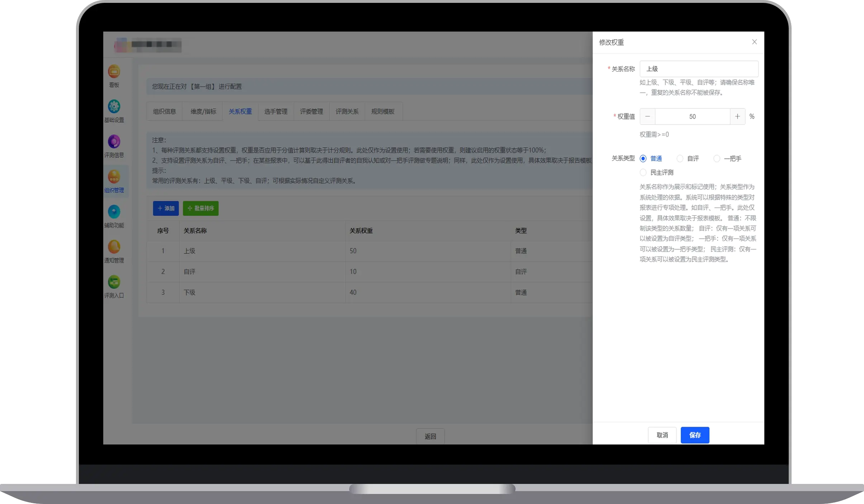Choose the 自评 radio option

(x=680, y=158)
